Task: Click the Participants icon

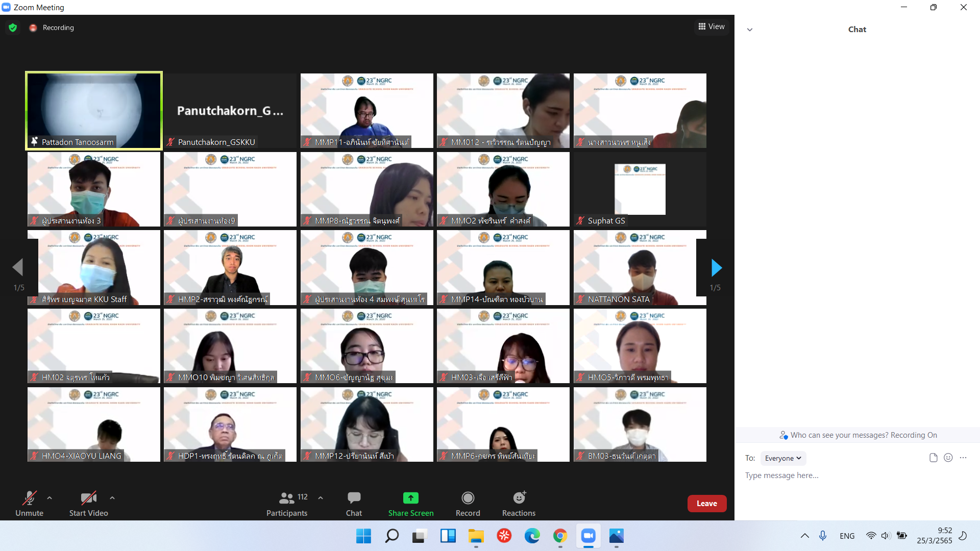Action: [x=287, y=498]
